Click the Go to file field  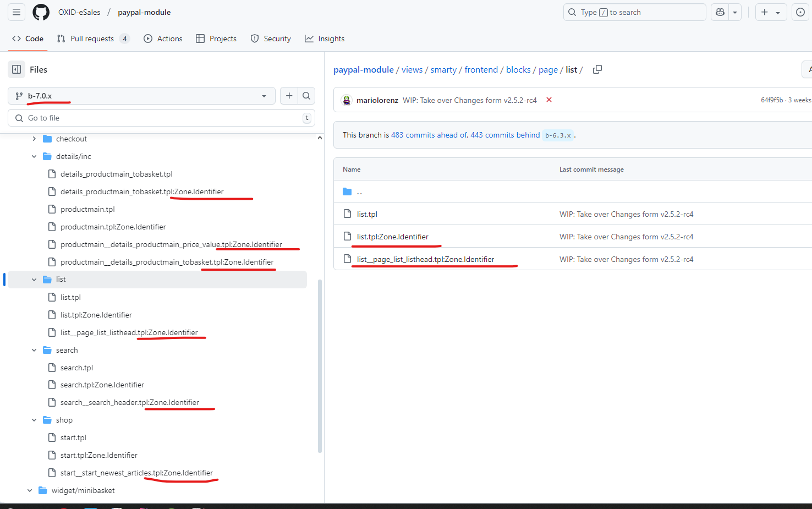point(160,118)
